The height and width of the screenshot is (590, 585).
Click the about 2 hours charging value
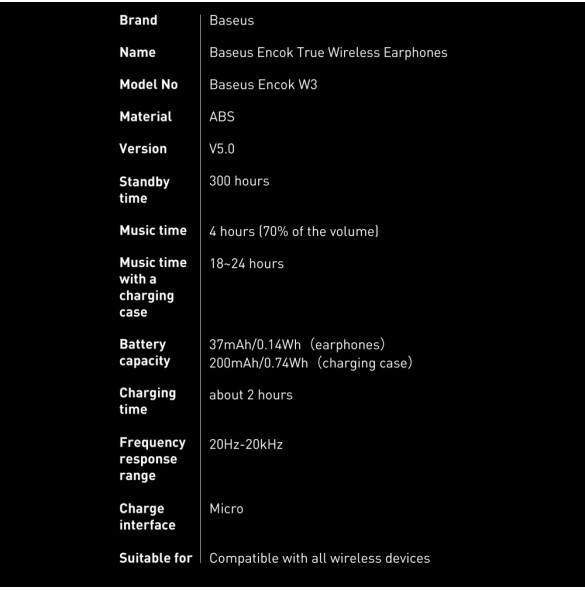pos(251,395)
